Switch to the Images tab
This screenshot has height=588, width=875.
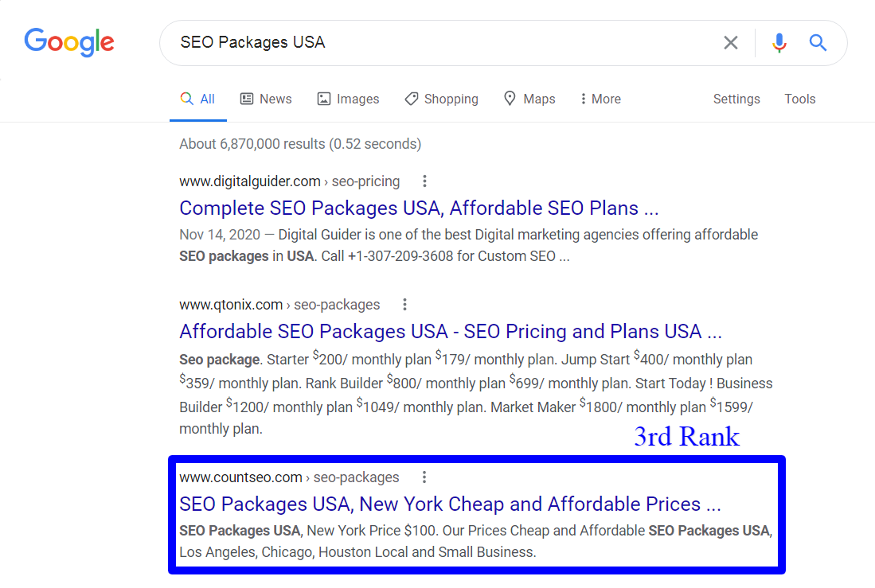point(348,99)
